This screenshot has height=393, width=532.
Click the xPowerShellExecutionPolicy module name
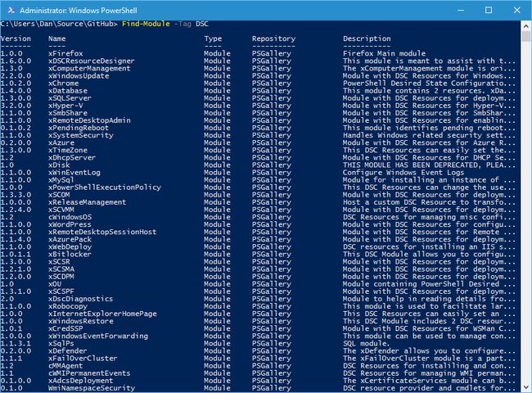(x=105, y=187)
